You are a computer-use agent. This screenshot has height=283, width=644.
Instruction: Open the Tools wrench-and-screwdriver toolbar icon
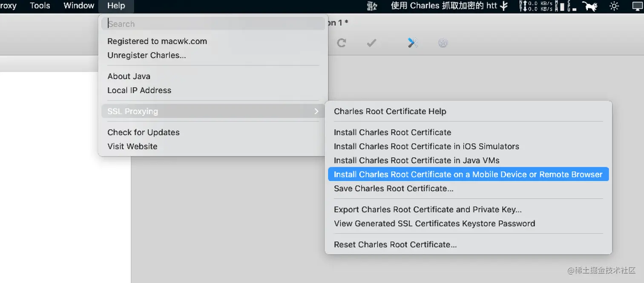[x=412, y=43]
